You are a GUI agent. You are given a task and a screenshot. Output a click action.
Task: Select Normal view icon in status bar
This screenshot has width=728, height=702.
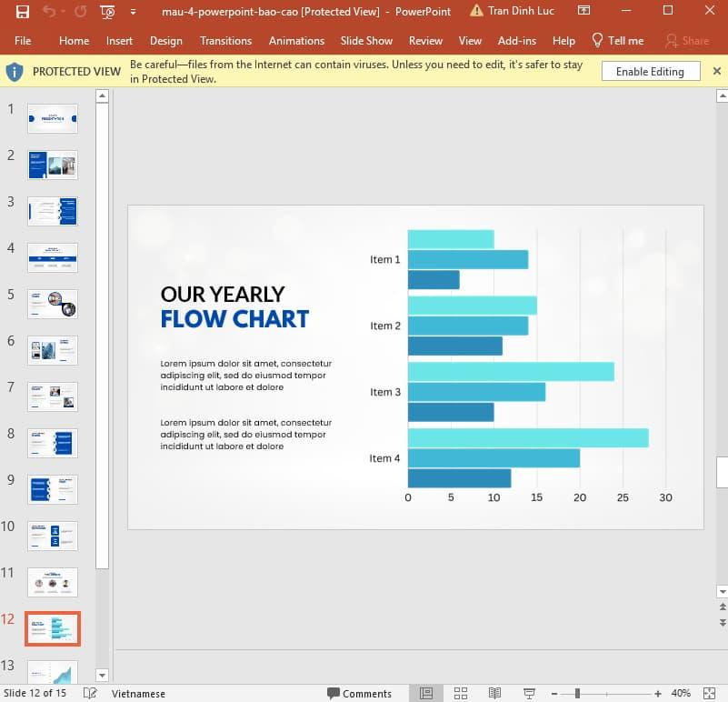tap(425, 693)
